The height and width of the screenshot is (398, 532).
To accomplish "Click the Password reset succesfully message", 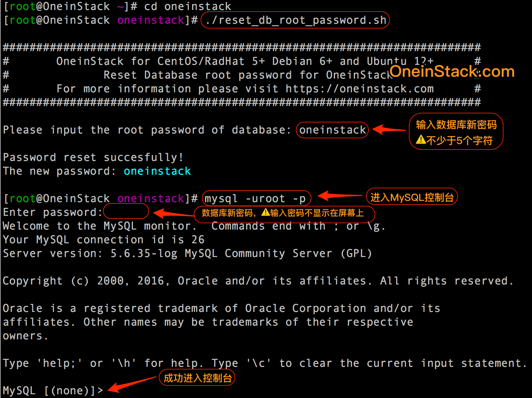I will click(x=92, y=157).
